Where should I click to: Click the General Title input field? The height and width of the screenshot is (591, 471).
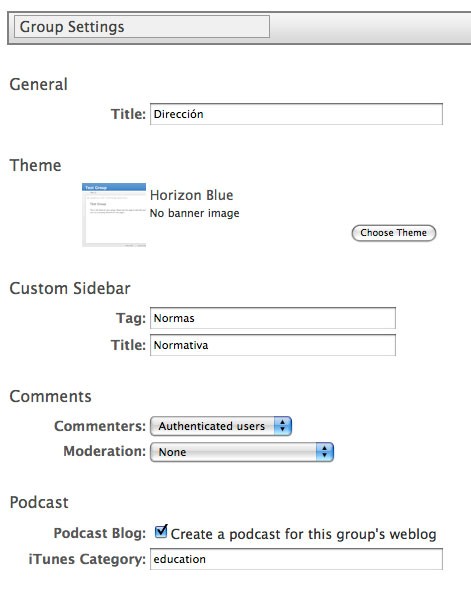coord(296,114)
